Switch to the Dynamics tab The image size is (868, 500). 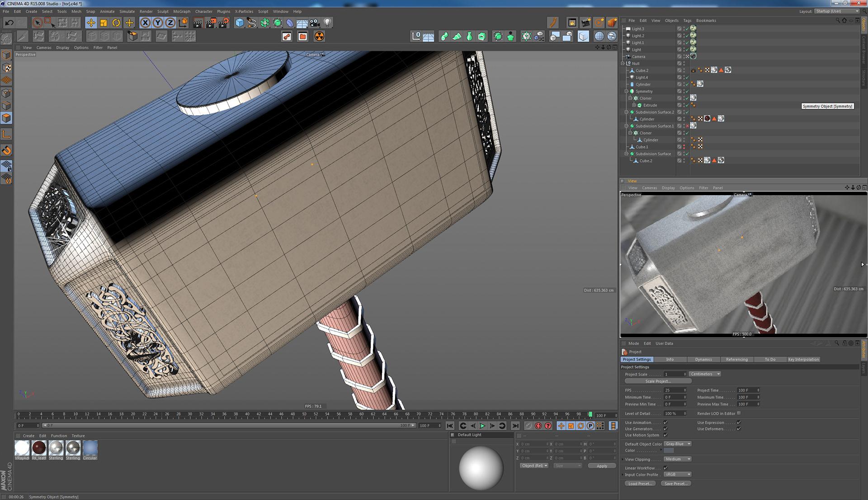click(x=703, y=360)
